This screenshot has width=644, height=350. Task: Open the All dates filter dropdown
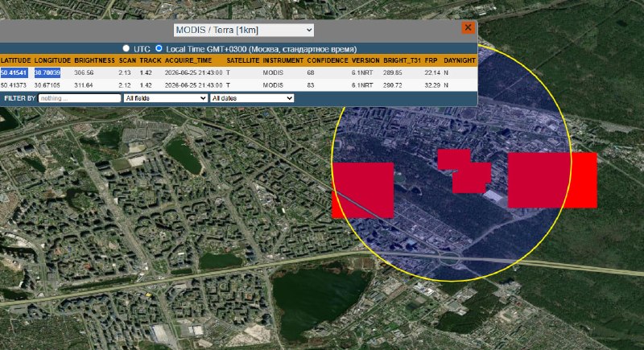(x=252, y=98)
